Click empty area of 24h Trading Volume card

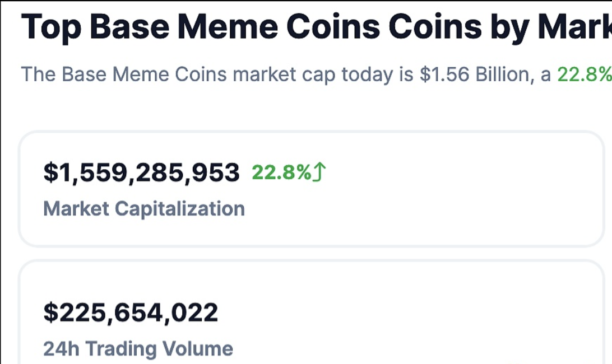(x=420, y=319)
